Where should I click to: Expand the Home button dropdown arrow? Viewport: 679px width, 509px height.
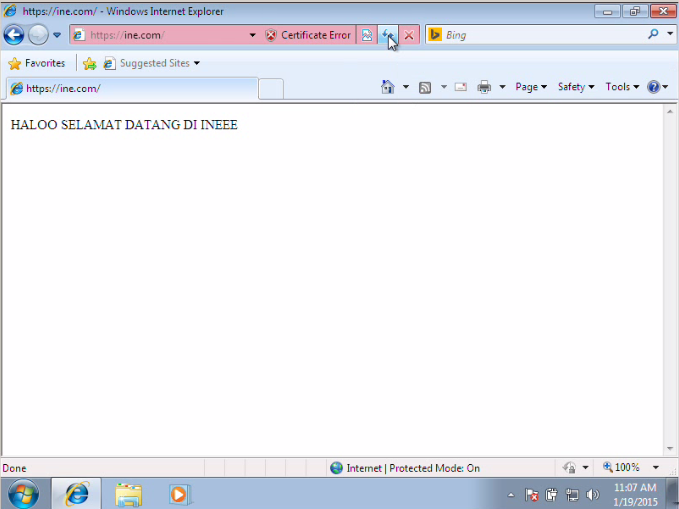406,87
